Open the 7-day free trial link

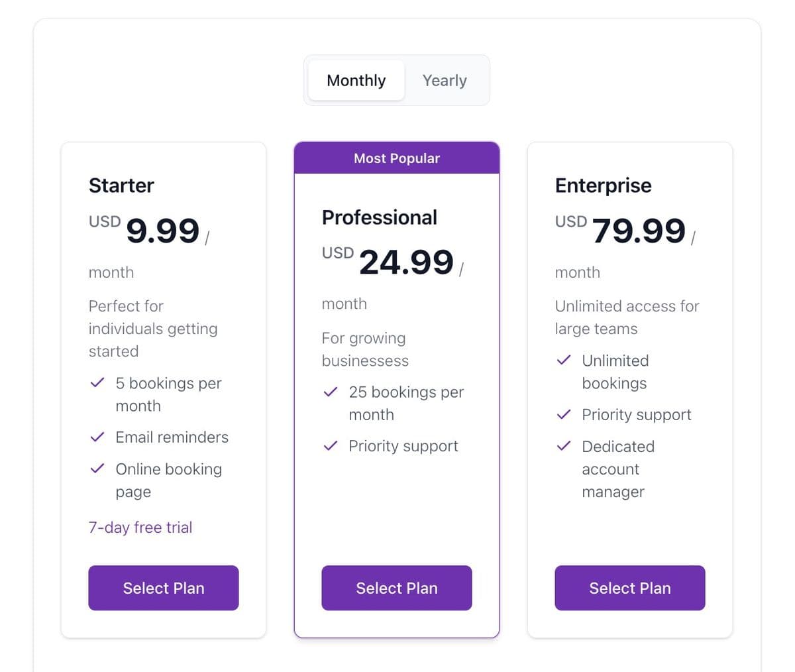tap(140, 527)
